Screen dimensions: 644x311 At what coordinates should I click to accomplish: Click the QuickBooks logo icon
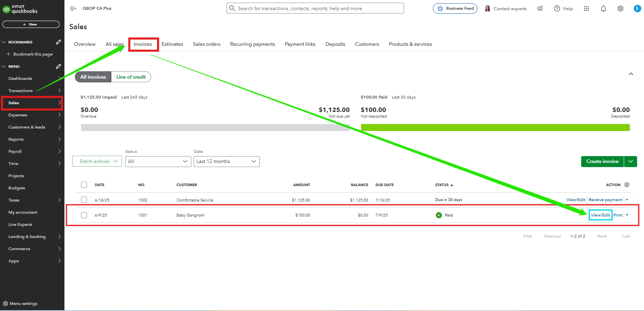tap(6, 10)
